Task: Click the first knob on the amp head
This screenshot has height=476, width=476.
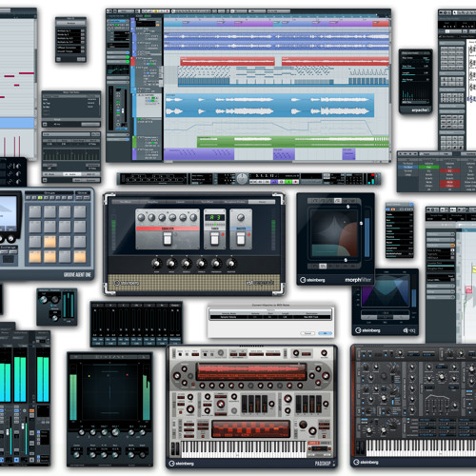Action: click(x=156, y=263)
